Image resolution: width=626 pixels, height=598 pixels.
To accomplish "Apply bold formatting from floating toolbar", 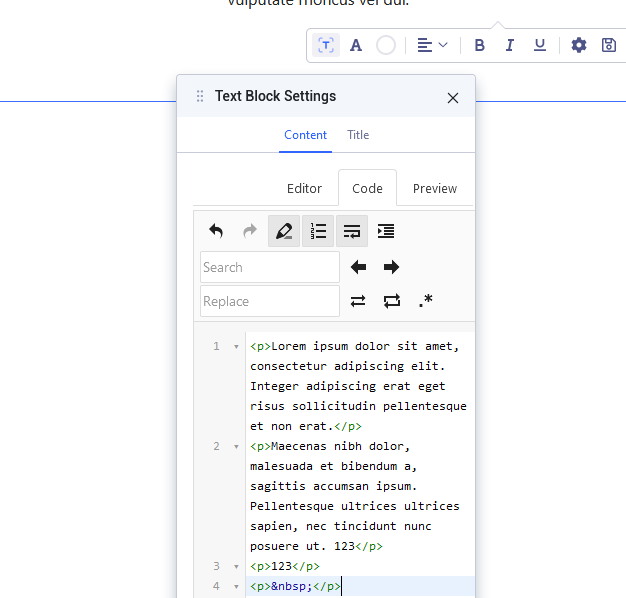I will 480,45.
